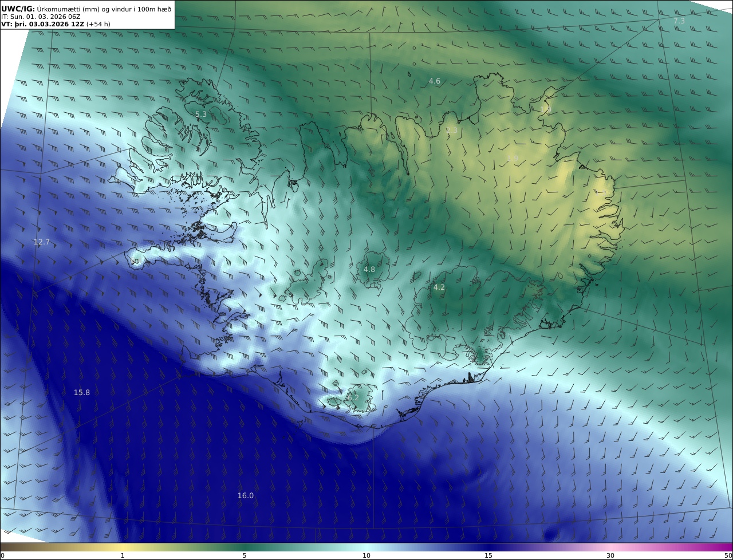
Task: Select the 4.6 value label north of Iceland
Action: [x=435, y=81]
